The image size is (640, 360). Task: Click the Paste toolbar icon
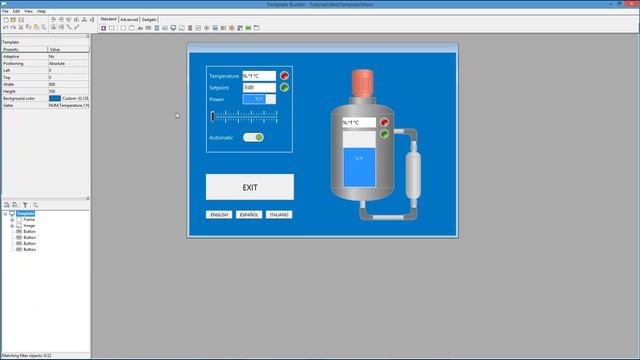click(36, 27)
